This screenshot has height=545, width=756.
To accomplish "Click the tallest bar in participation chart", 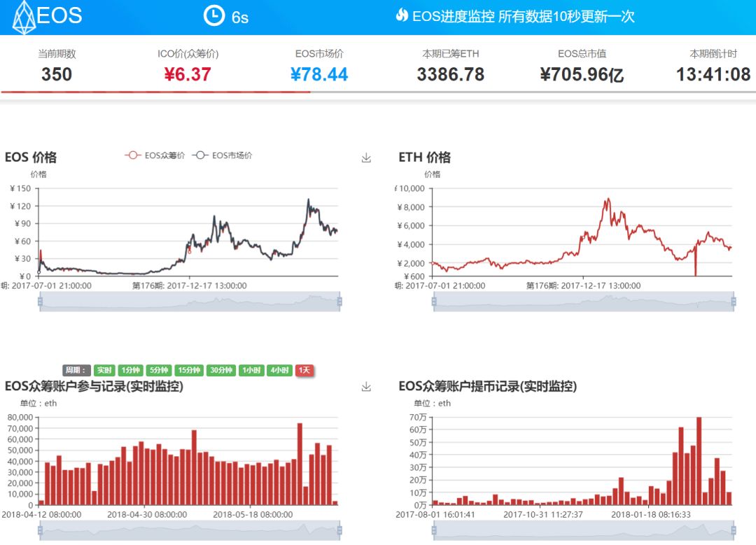I will click(300, 464).
